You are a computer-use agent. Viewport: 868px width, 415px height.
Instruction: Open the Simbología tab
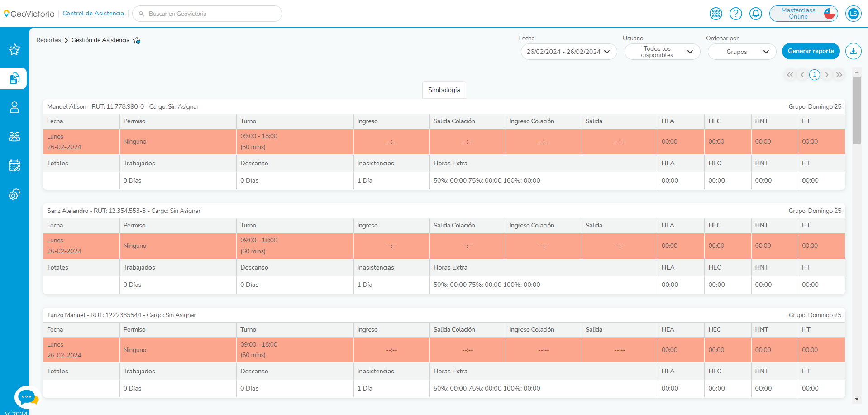(444, 90)
